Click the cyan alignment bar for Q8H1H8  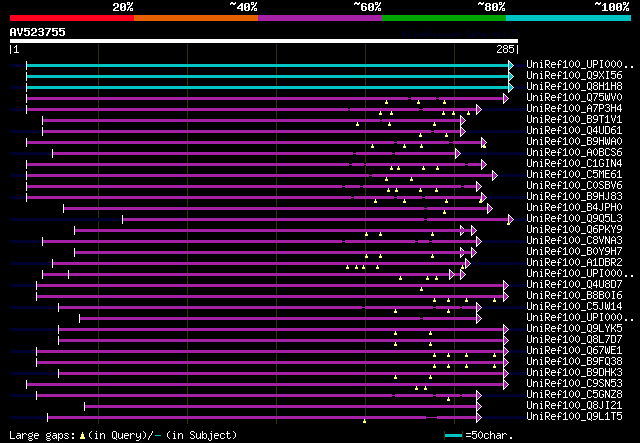tap(269, 87)
